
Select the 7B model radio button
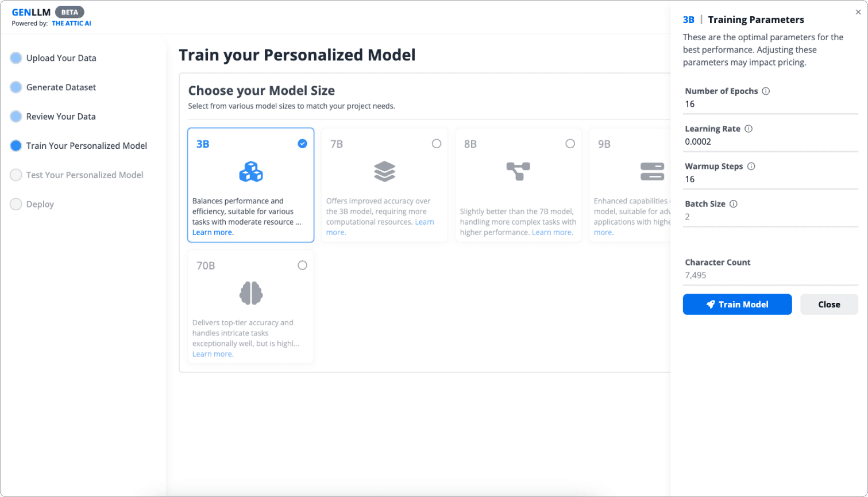437,143
